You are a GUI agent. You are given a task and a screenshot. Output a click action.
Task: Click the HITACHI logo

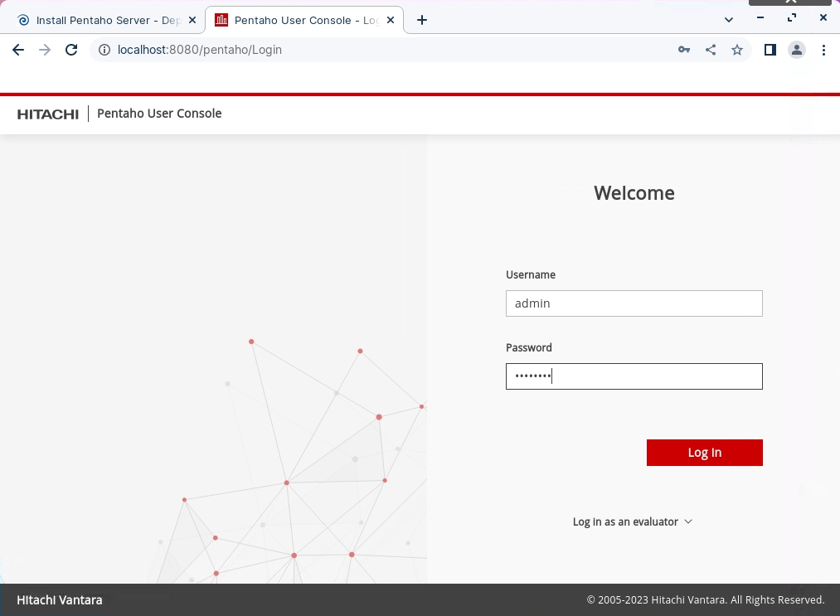(47, 114)
